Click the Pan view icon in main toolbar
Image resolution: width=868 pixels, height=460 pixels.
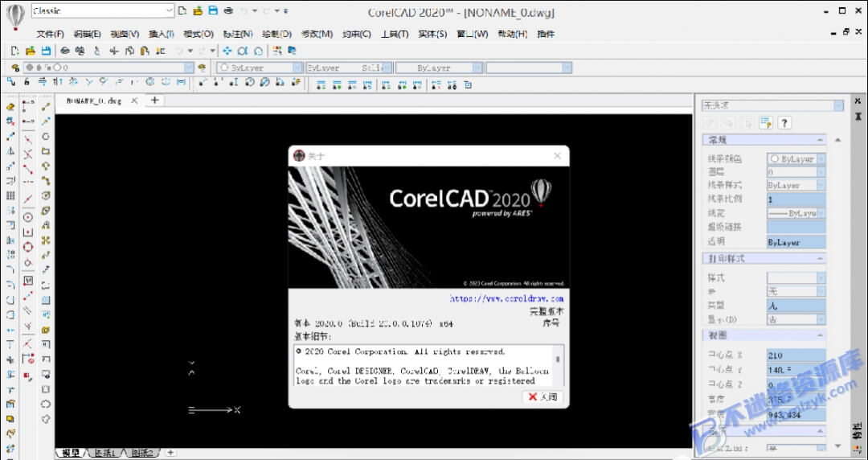click(227, 51)
